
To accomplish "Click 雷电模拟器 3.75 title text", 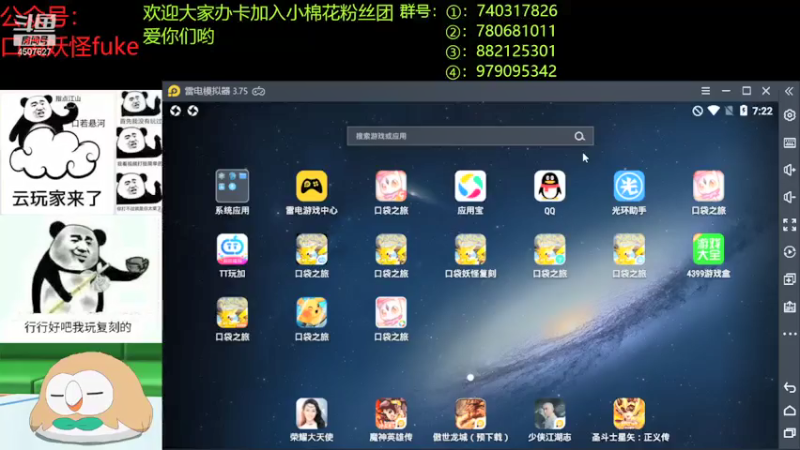I will (x=216, y=91).
